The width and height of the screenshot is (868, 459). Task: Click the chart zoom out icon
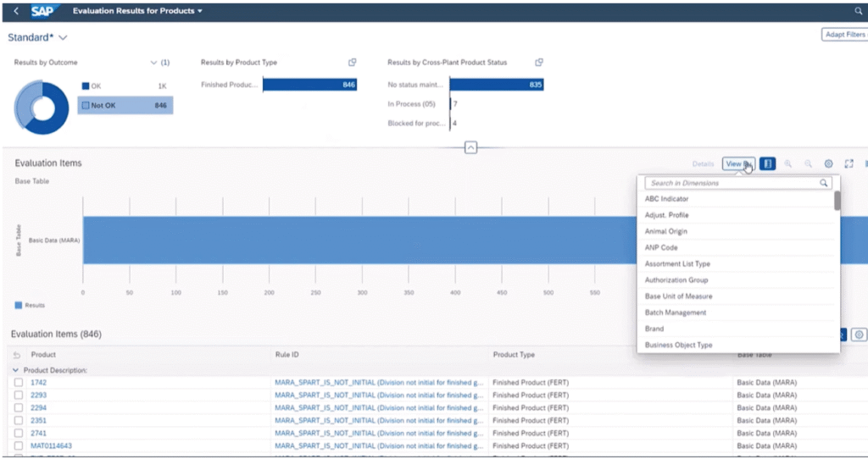(809, 163)
